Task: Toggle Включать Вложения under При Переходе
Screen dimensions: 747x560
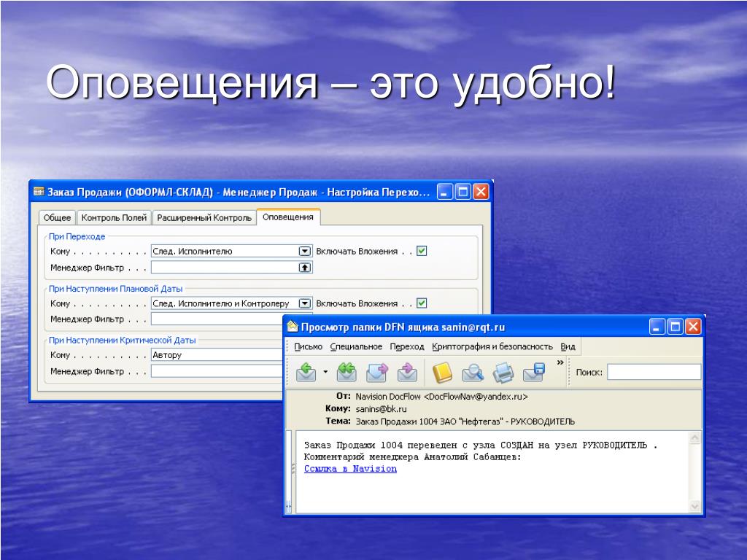Action: tap(422, 251)
